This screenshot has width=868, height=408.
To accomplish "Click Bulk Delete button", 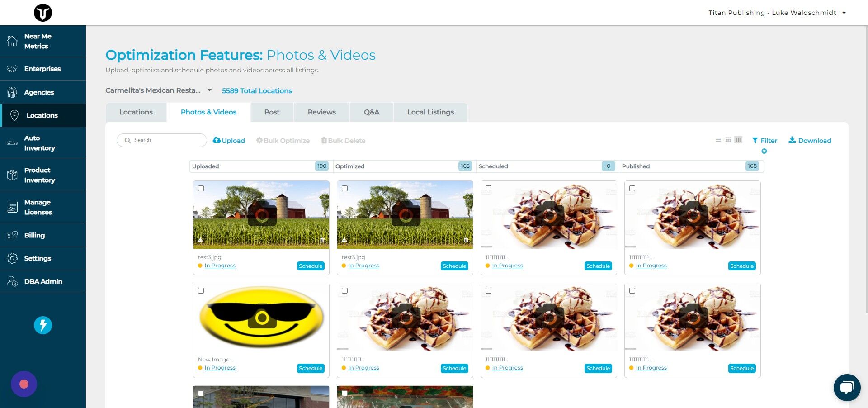I will 343,141.
